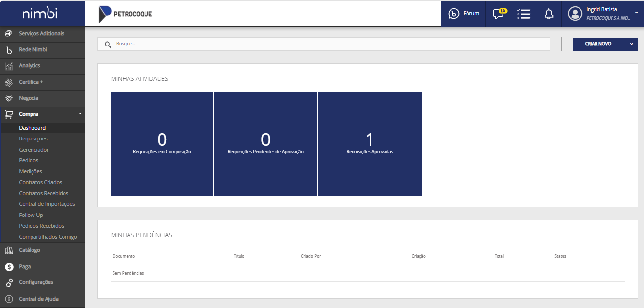Click the Título column header
Viewport: 644px width, 308px height.
pyautogui.click(x=239, y=256)
